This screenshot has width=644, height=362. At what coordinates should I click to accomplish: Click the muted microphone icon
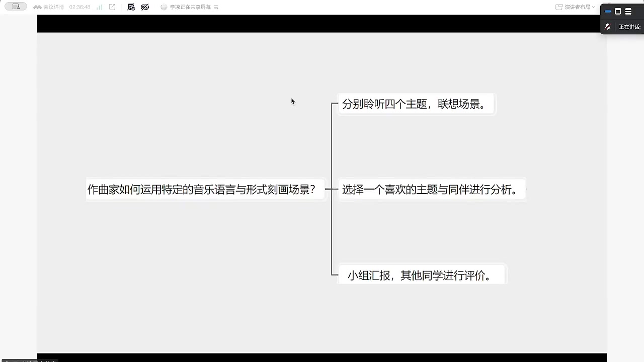pyautogui.click(x=608, y=27)
